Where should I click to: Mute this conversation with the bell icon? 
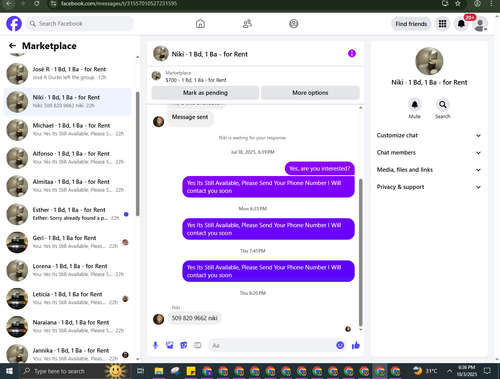pos(415,105)
